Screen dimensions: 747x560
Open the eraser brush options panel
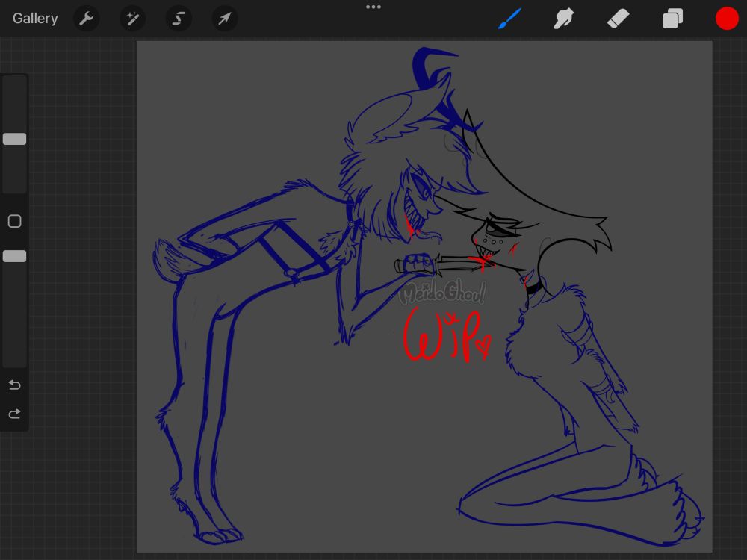pos(618,18)
